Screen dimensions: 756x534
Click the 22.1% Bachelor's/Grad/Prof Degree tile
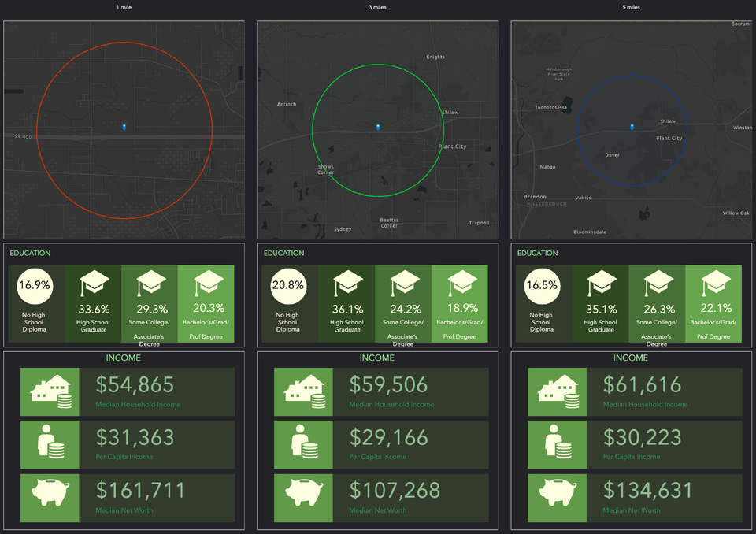[713, 303]
